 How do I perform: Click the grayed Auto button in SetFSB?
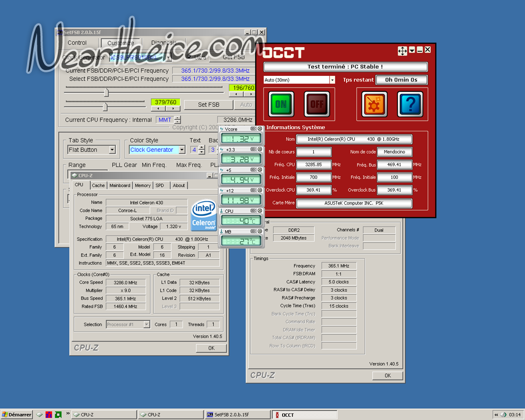click(246, 105)
